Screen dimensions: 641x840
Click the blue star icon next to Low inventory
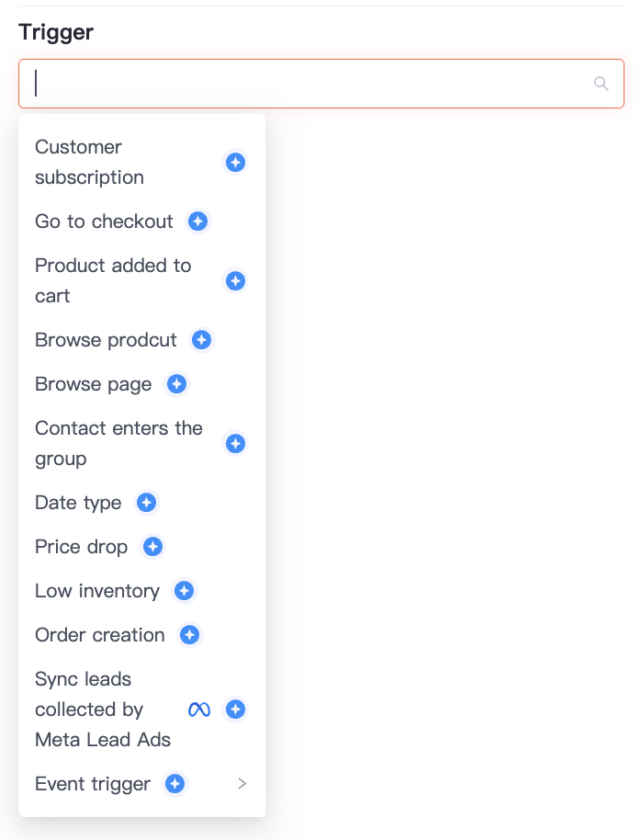185,591
